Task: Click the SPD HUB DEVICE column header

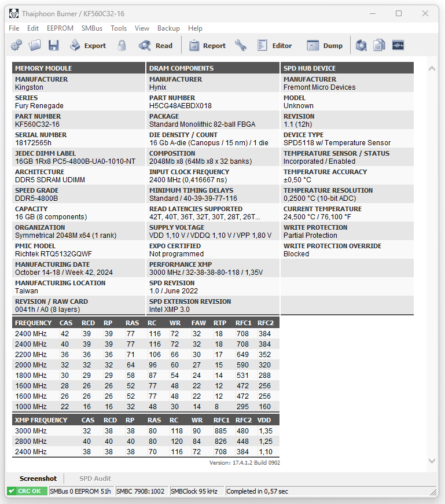Action: coord(347,68)
